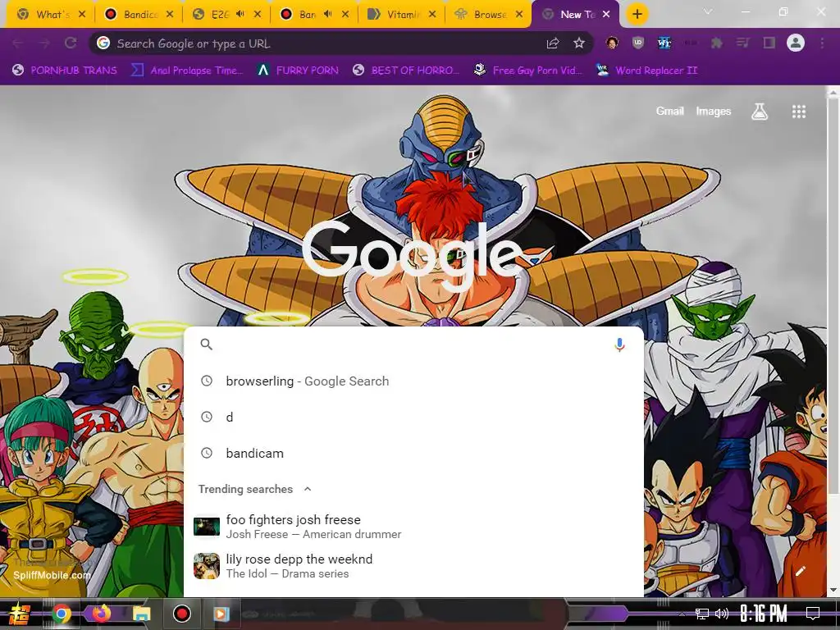Click the scrollbar up arrow

833,92
